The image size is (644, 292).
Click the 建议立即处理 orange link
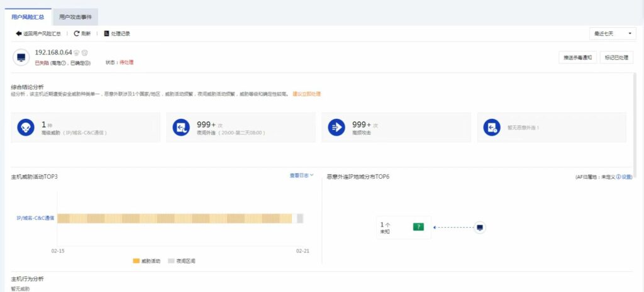tap(306, 94)
